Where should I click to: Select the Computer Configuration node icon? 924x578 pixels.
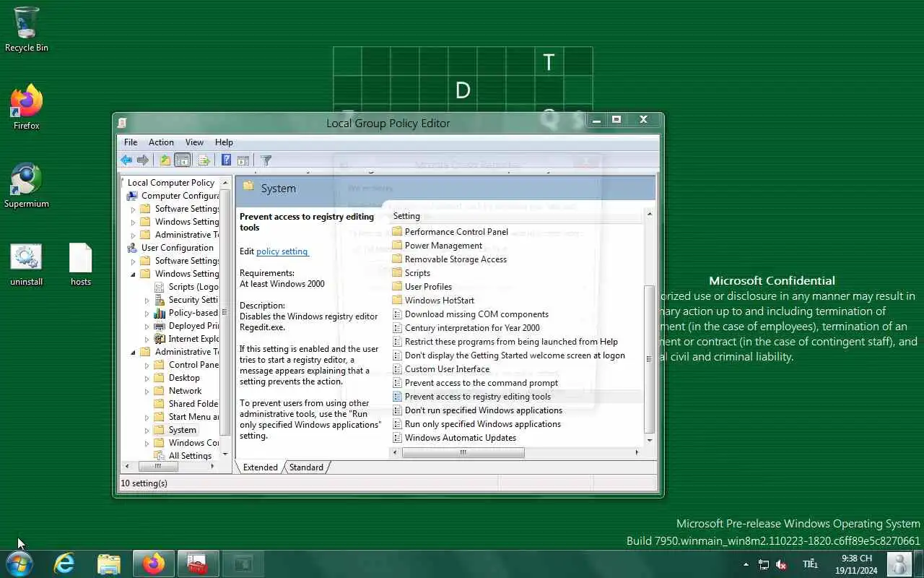(x=133, y=196)
